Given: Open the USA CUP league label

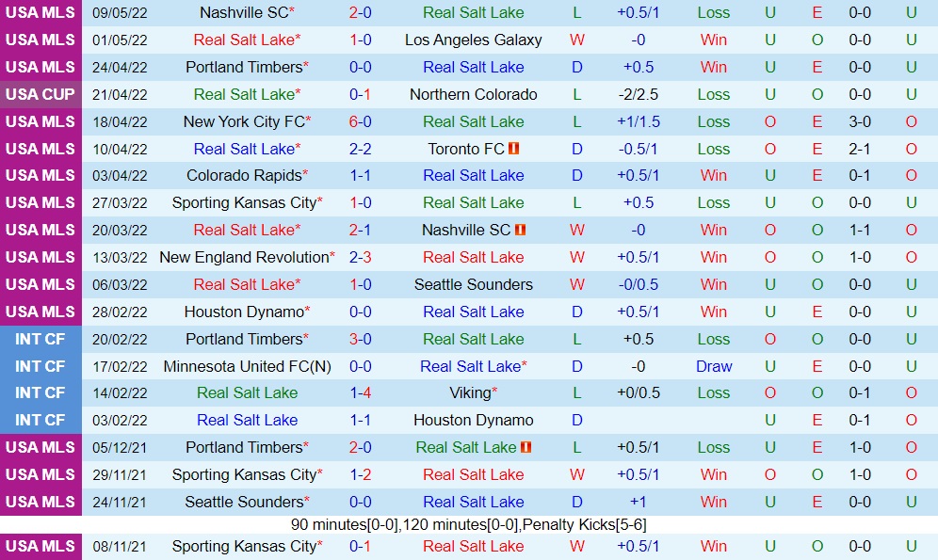Looking at the screenshot, I should [x=40, y=94].
